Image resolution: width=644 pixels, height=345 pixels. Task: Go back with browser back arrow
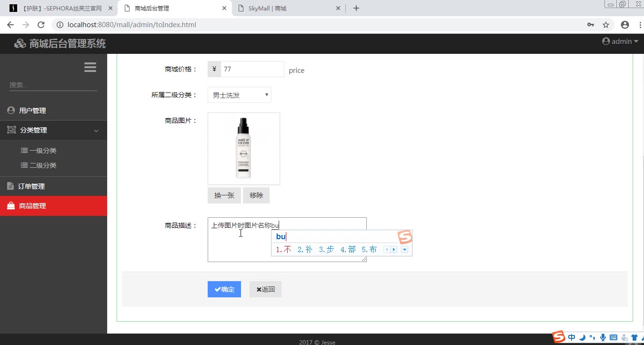[x=10, y=25]
